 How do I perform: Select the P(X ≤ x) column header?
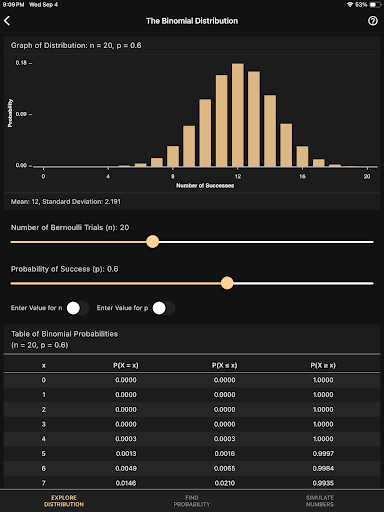(224, 365)
